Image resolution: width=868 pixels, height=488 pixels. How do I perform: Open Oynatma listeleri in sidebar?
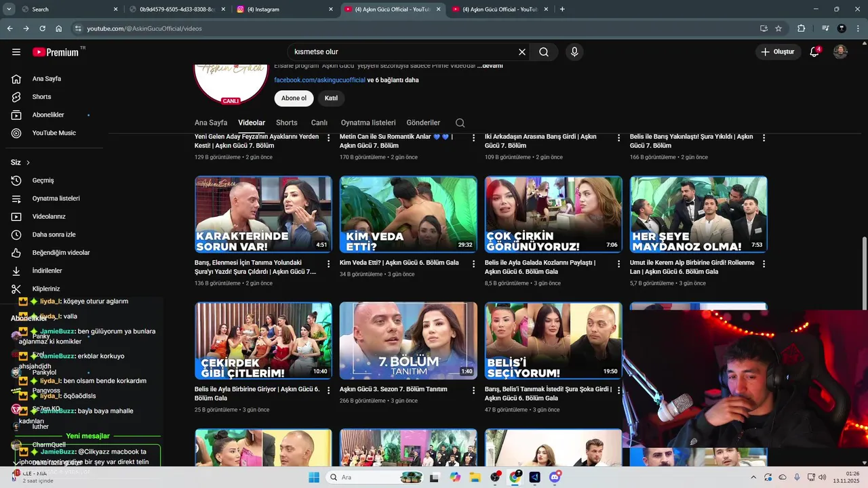click(56, 199)
